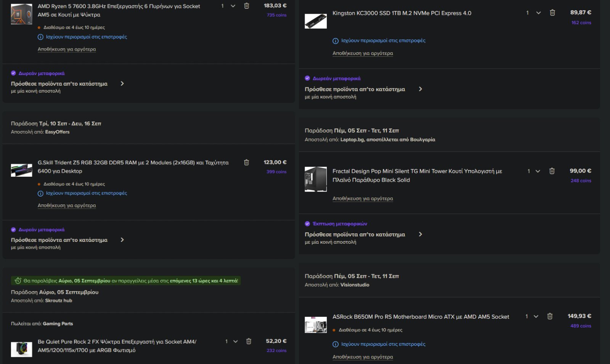Click the 162 coins label
The image size is (610, 364).
click(581, 23)
